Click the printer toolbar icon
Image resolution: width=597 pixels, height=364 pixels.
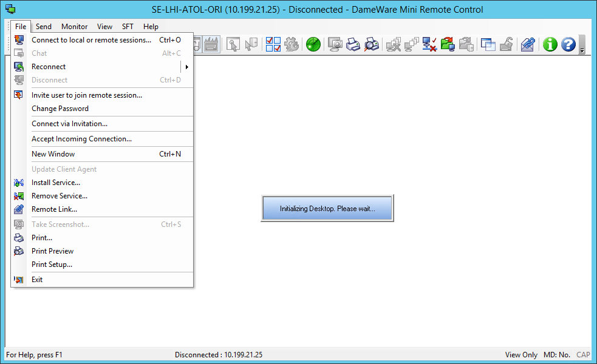click(x=353, y=44)
